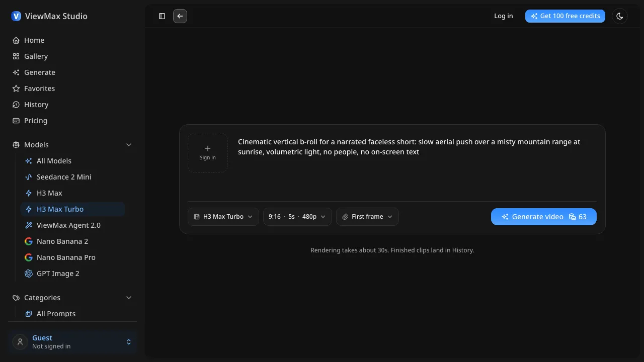
Task: Click the Guest avatar icon
Action: [20, 342]
